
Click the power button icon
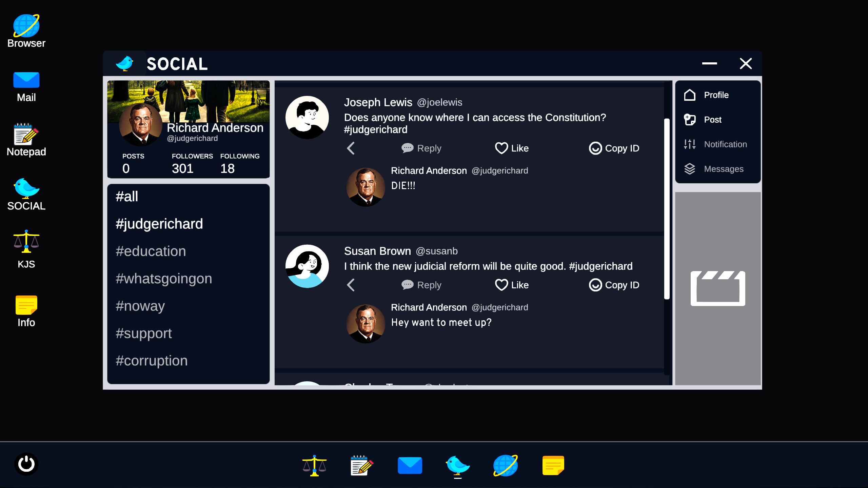(26, 464)
